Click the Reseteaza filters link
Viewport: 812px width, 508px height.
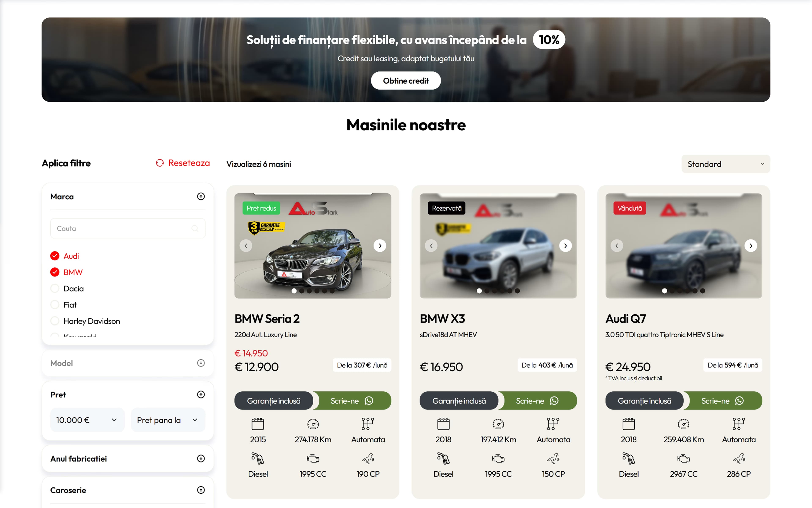pyautogui.click(x=183, y=163)
